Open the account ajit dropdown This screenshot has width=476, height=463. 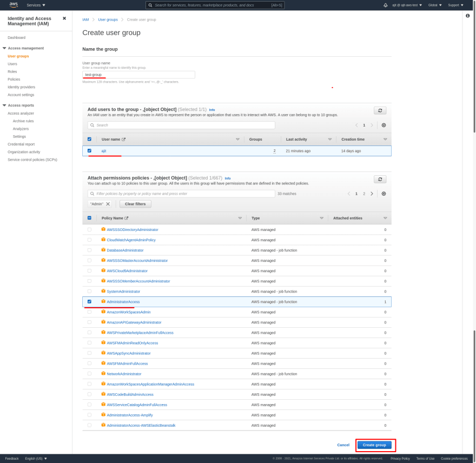coord(407,5)
